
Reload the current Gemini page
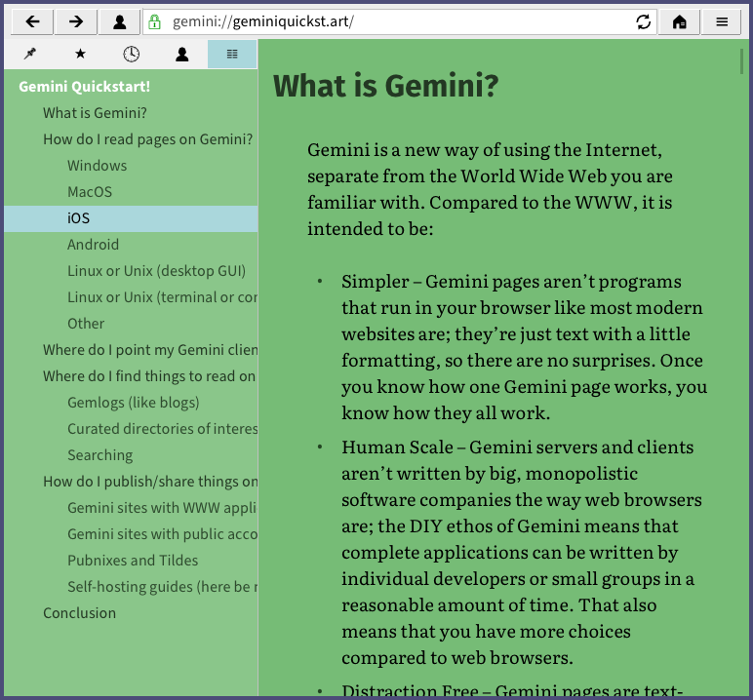[643, 21]
